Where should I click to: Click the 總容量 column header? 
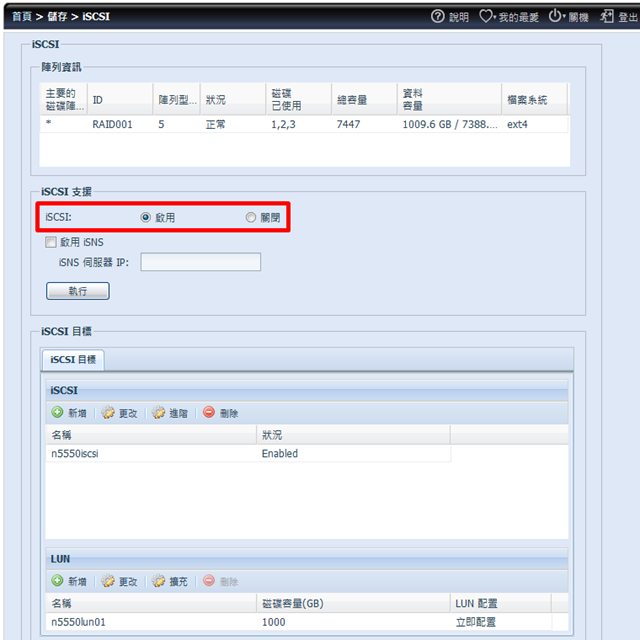364,99
